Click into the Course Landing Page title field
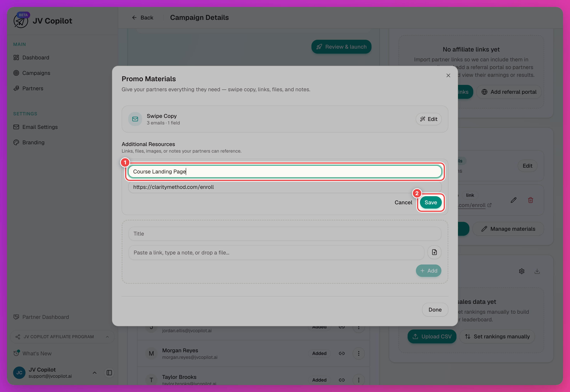The width and height of the screenshot is (570, 392). (285, 171)
